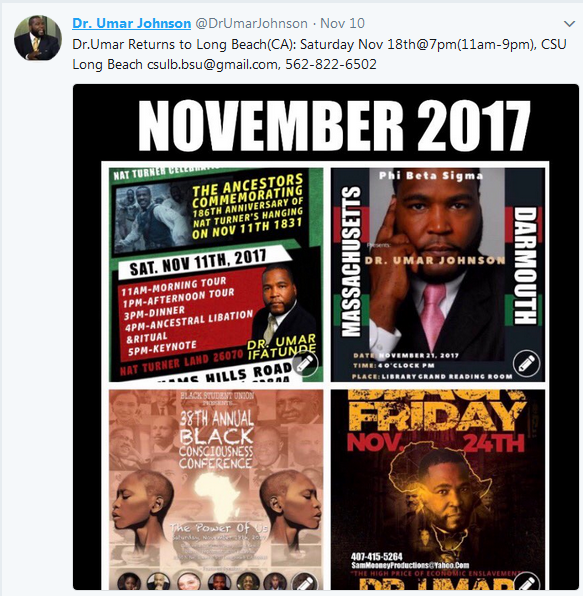Click pencil icon on Nat Turner flyer
Viewport: 583px width, 596px height.
305,363
